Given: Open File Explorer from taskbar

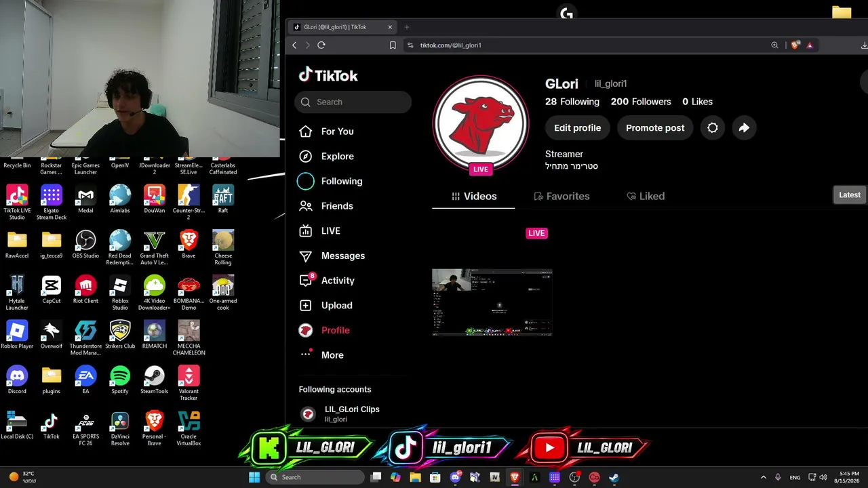Looking at the screenshot, I should tap(415, 477).
